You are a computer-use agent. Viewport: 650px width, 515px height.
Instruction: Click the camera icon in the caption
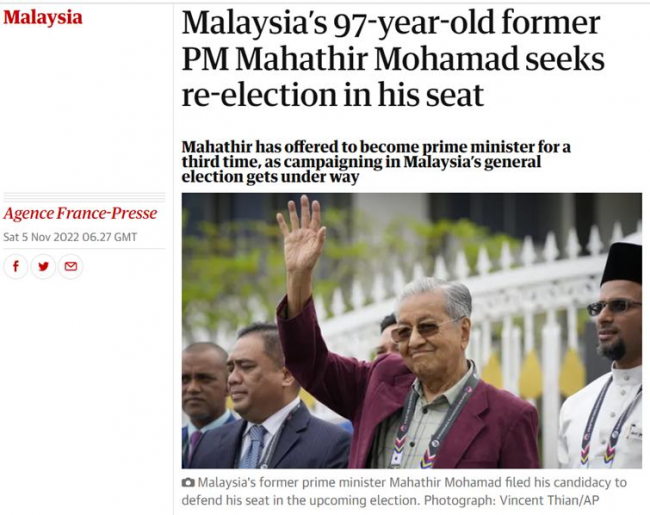point(189,482)
